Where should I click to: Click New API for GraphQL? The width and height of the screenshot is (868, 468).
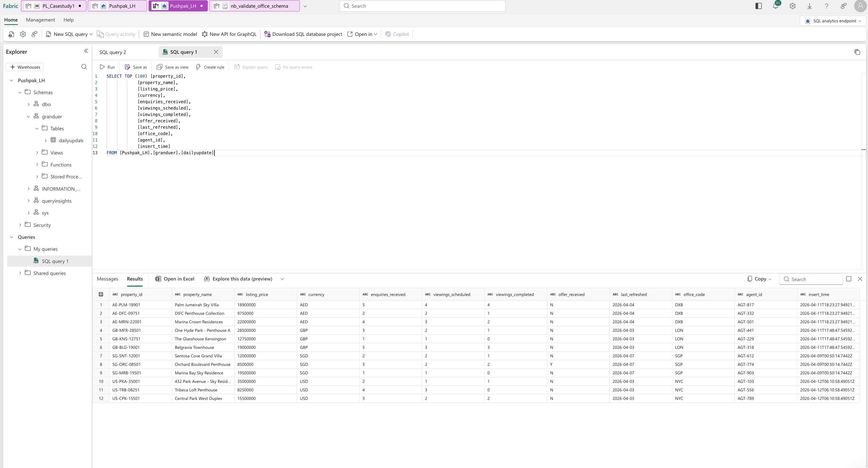point(229,34)
